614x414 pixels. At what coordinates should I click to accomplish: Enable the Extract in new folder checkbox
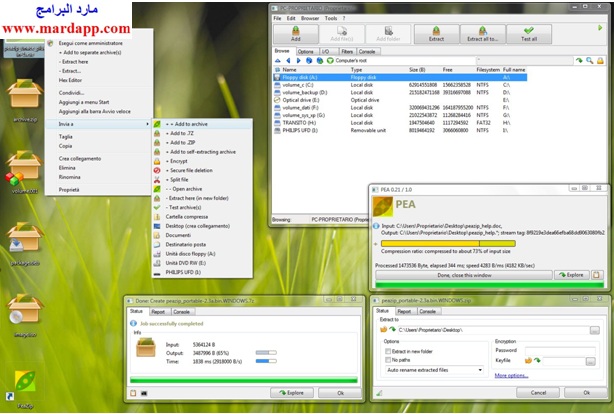point(388,351)
